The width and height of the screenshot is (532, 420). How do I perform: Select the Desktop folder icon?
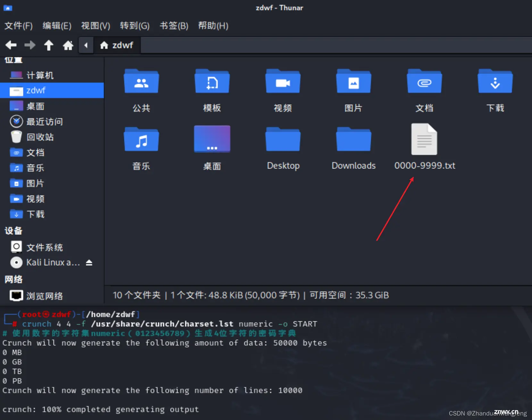tap(283, 139)
